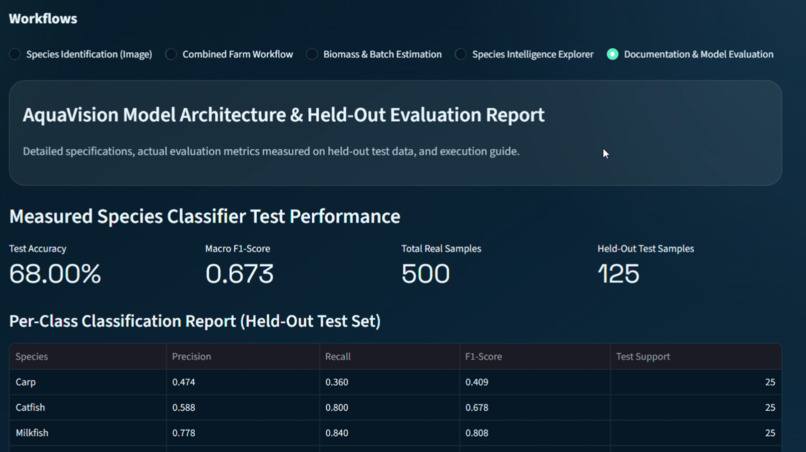
Task: Sort table by Precision column header
Action: coord(243,356)
